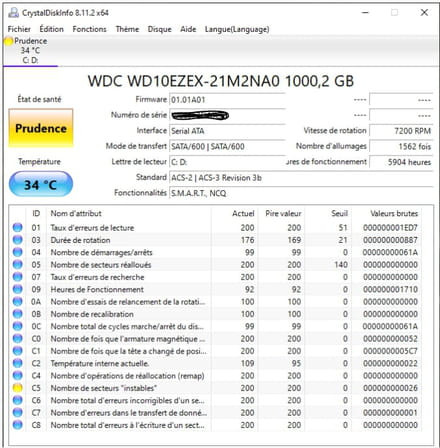Select the Heures de Fonctionnement row
The height and width of the screenshot is (448, 440).
coord(216,289)
